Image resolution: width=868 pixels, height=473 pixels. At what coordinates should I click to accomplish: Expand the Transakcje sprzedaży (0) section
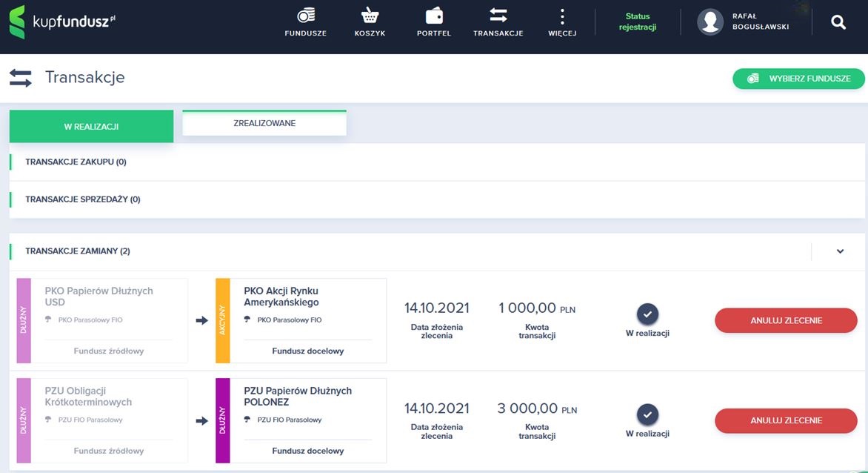click(x=437, y=199)
